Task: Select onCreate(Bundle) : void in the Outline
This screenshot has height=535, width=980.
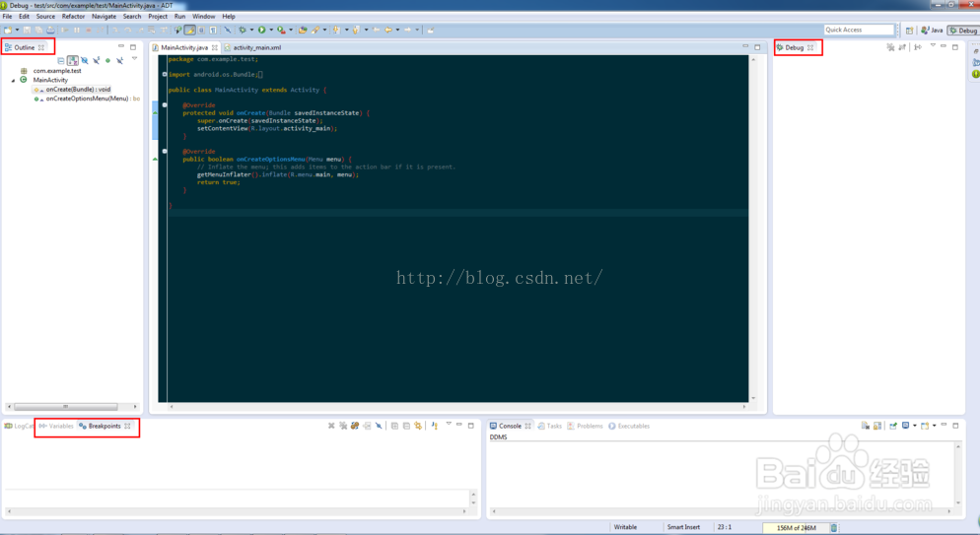Action: click(x=78, y=90)
